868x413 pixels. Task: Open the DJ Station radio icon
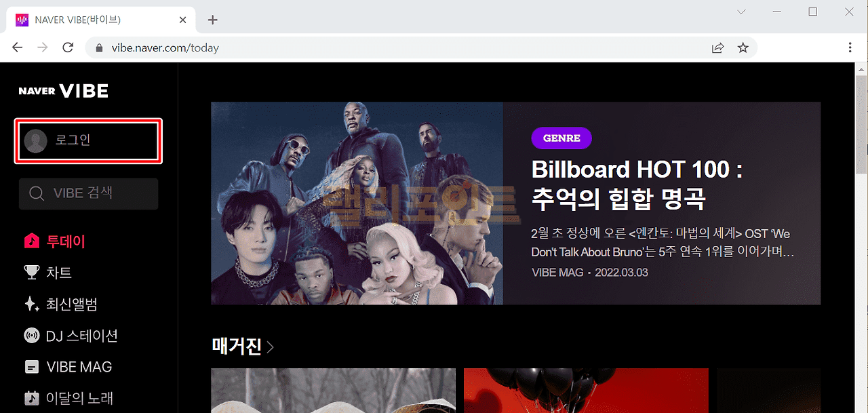[x=31, y=336]
